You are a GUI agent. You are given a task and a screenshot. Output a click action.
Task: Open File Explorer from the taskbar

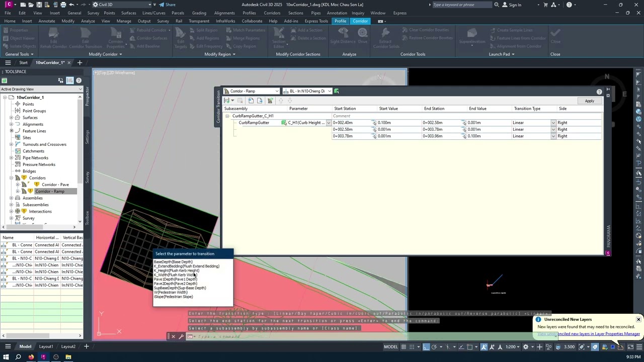click(x=68, y=357)
